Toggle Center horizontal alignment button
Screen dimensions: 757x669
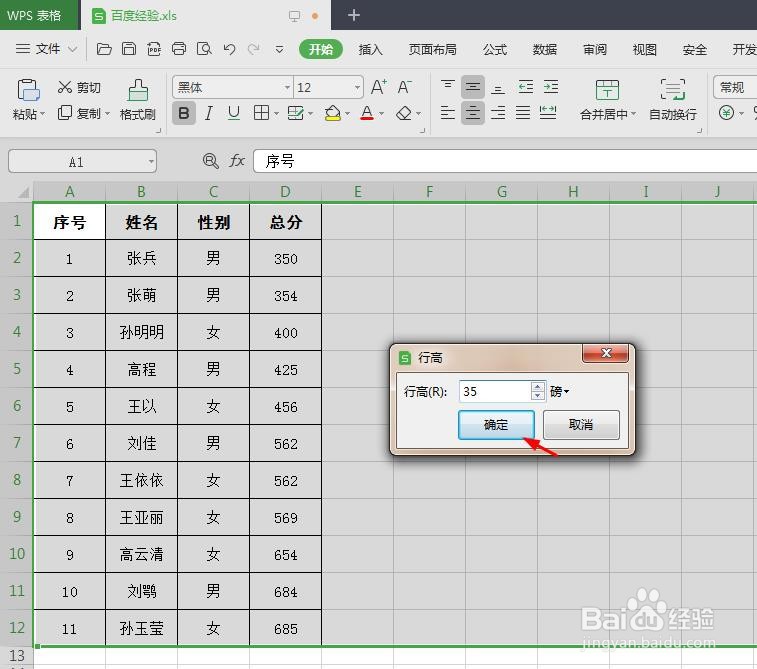pos(473,113)
